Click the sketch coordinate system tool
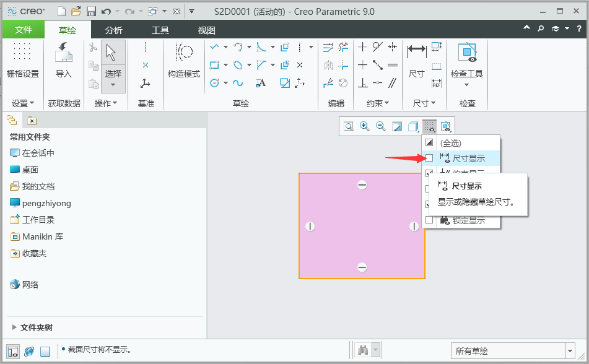Viewport: 589px width, 364px height. point(300,83)
